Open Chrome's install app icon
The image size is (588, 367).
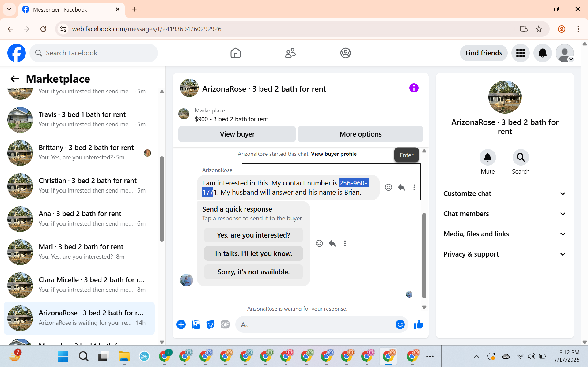pos(524,29)
